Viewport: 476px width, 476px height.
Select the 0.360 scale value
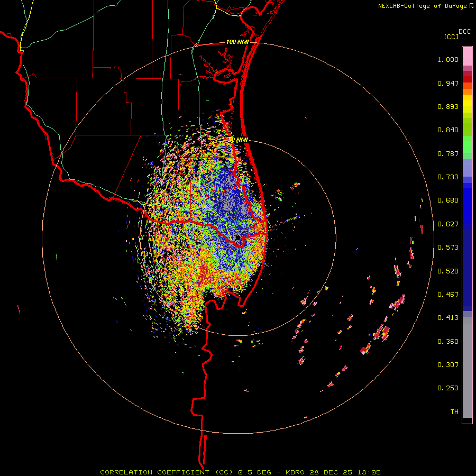[x=448, y=342]
